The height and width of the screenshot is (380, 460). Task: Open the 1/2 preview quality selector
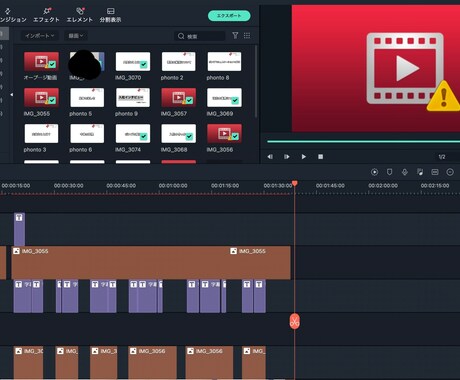point(442,157)
